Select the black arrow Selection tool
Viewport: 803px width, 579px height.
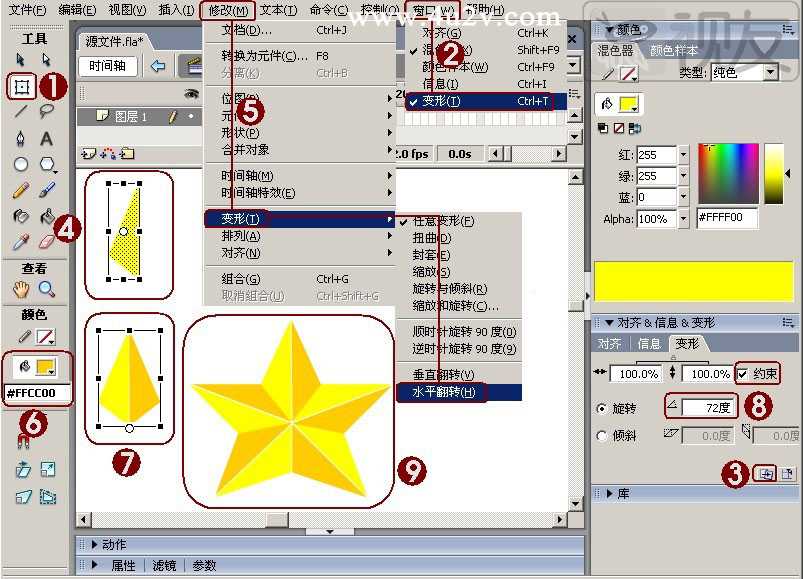[20, 60]
